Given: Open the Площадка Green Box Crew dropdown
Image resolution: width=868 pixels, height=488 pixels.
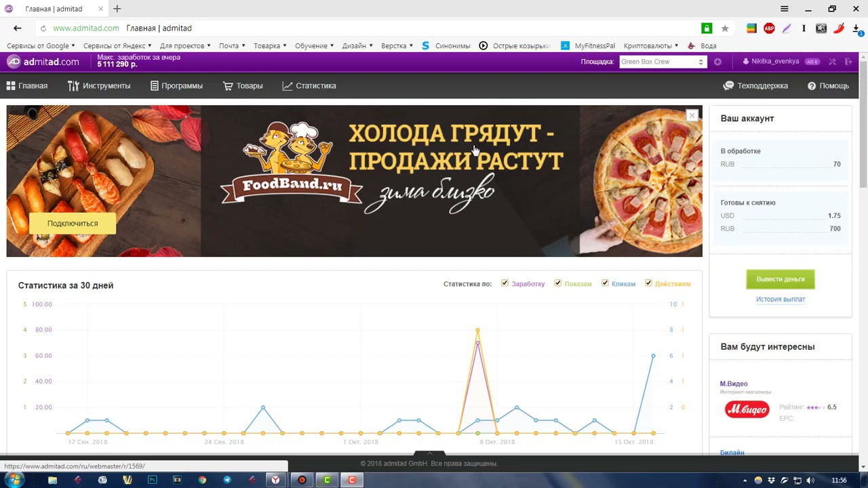Looking at the screenshot, I should point(663,62).
